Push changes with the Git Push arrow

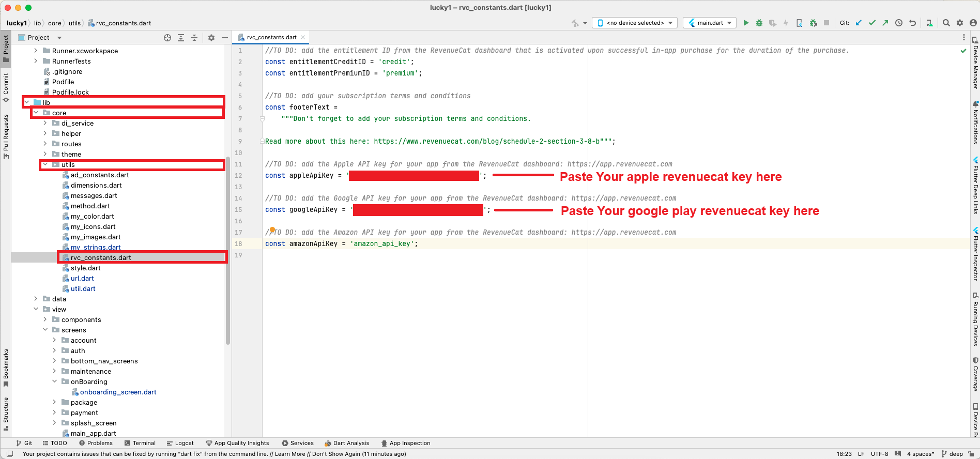click(885, 23)
